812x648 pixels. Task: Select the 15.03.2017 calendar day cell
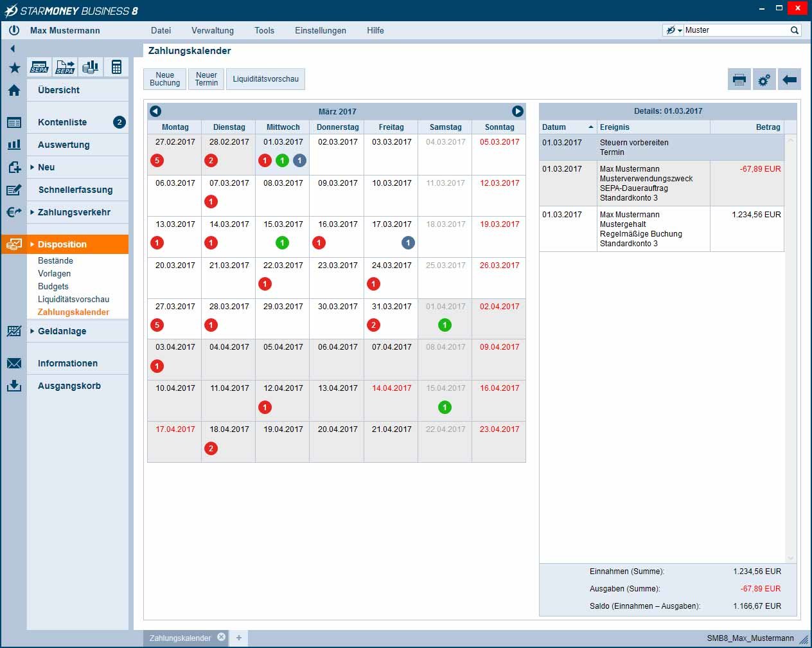coord(283,237)
